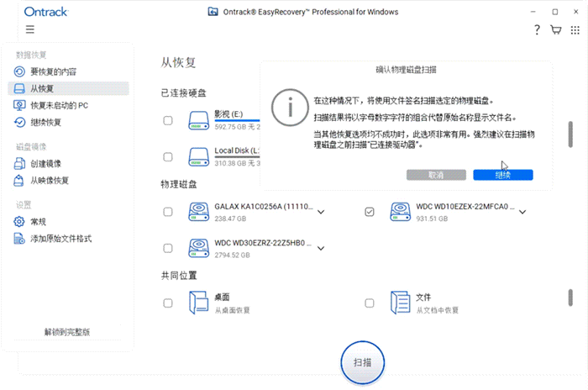
Task: Click the 从文档中恢复 caption text
Action: pyautogui.click(x=438, y=310)
